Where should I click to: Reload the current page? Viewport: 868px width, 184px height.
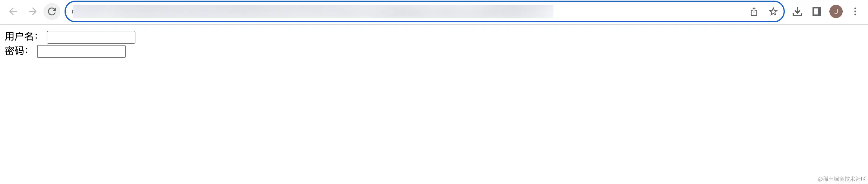click(52, 12)
